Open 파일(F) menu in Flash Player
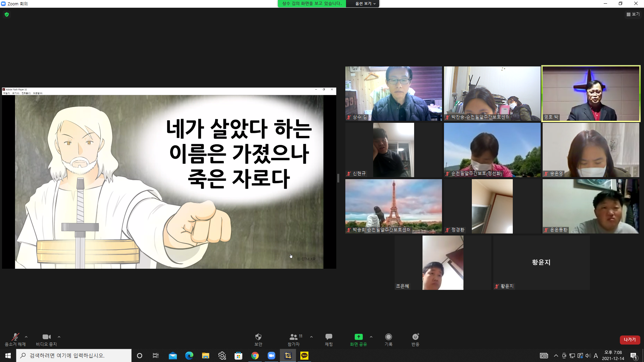 tap(6, 93)
